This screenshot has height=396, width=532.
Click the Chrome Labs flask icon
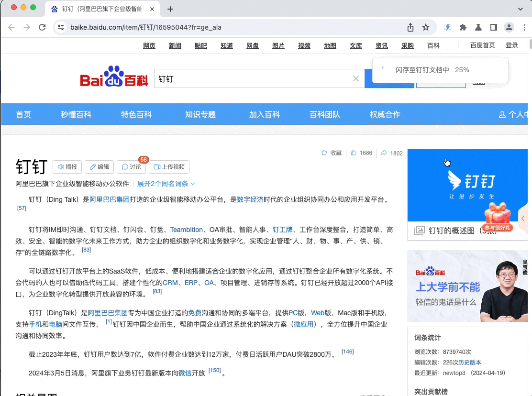478,27
